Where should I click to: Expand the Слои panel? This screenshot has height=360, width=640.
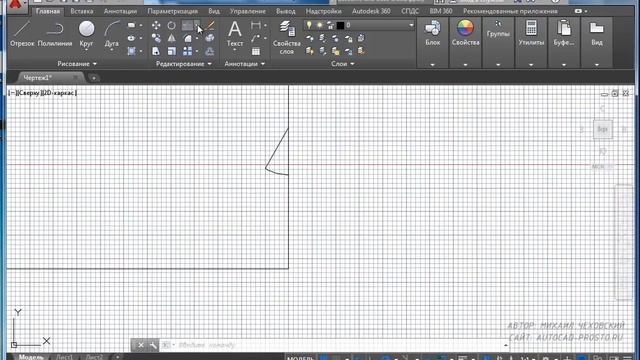coord(342,64)
